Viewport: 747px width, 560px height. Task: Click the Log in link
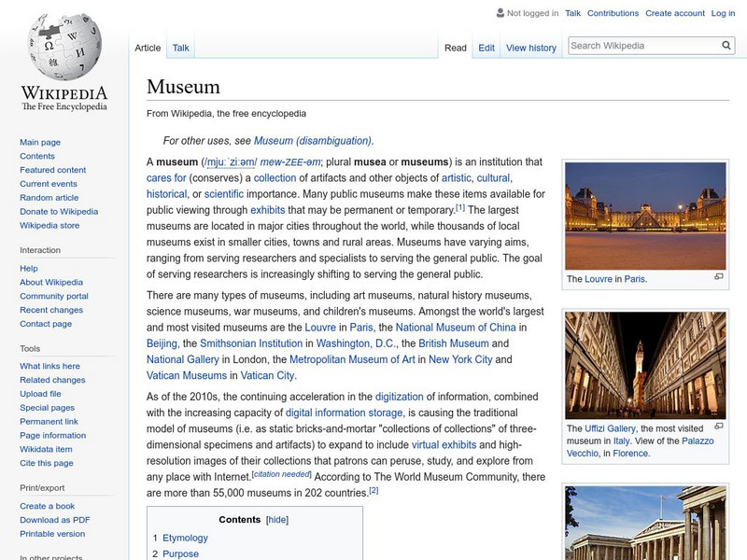point(723,13)
